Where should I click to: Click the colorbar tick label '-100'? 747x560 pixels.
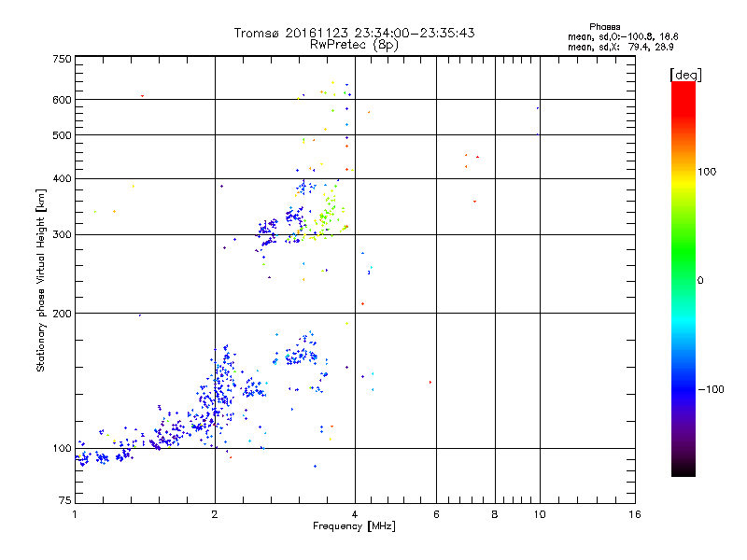click(x=711, y=389)
